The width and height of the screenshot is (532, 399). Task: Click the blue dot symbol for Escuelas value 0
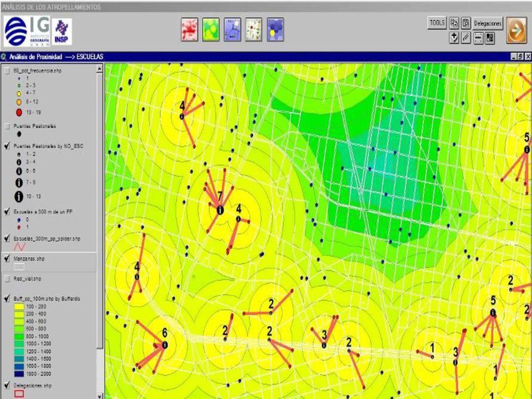click(x=19, y=220)
